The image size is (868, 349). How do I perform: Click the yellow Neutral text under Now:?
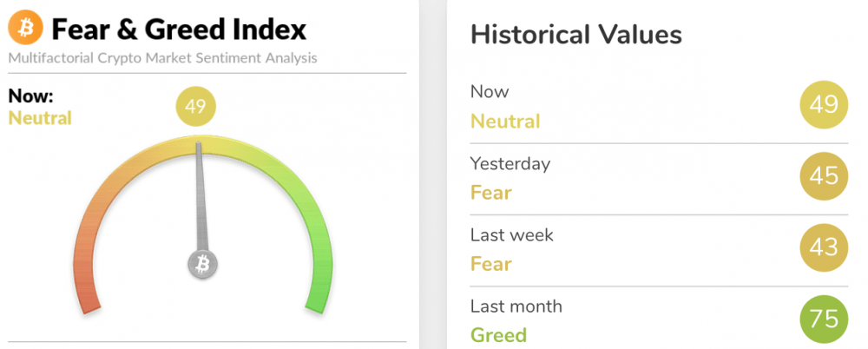[40, 118]
